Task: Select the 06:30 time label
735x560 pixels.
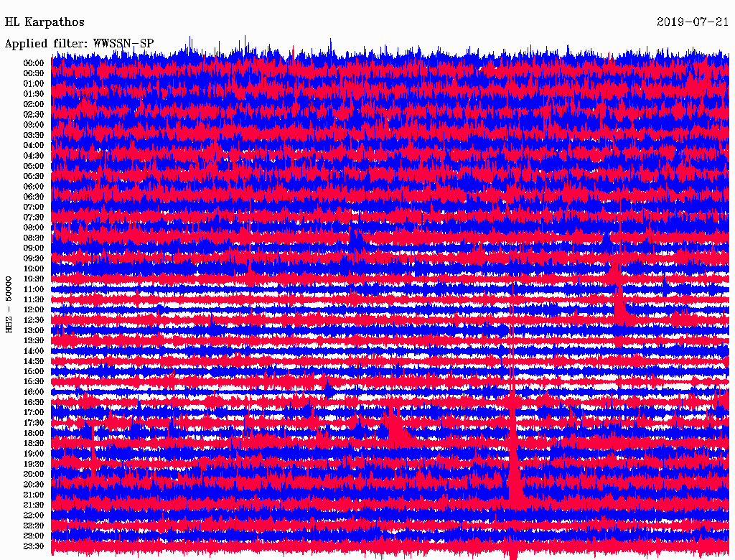Action: [34, 197]
